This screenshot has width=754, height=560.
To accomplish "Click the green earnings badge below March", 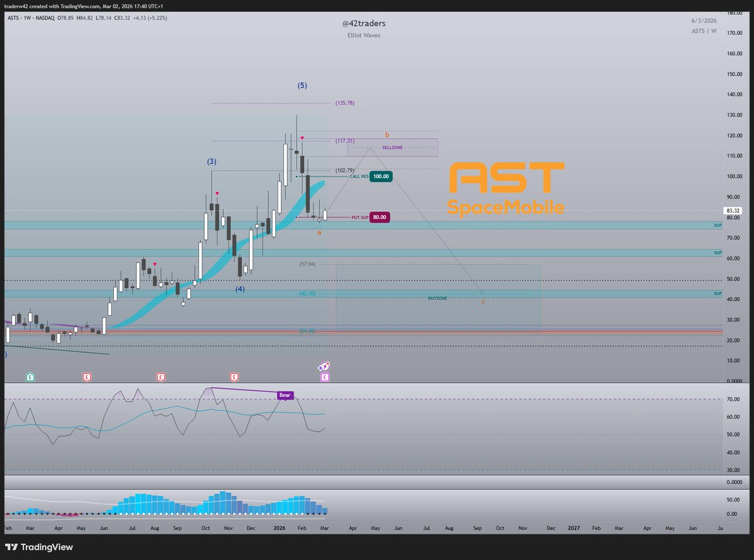I will click(x=29, y=377).
